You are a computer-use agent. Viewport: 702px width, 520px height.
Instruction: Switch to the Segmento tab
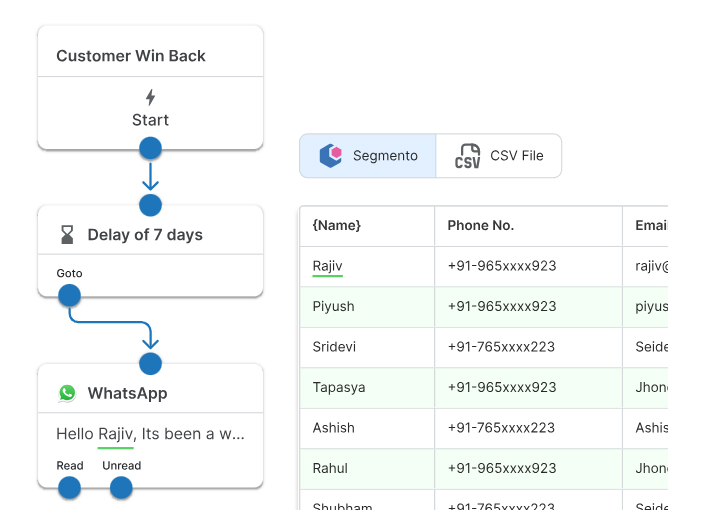coord(368,156)
